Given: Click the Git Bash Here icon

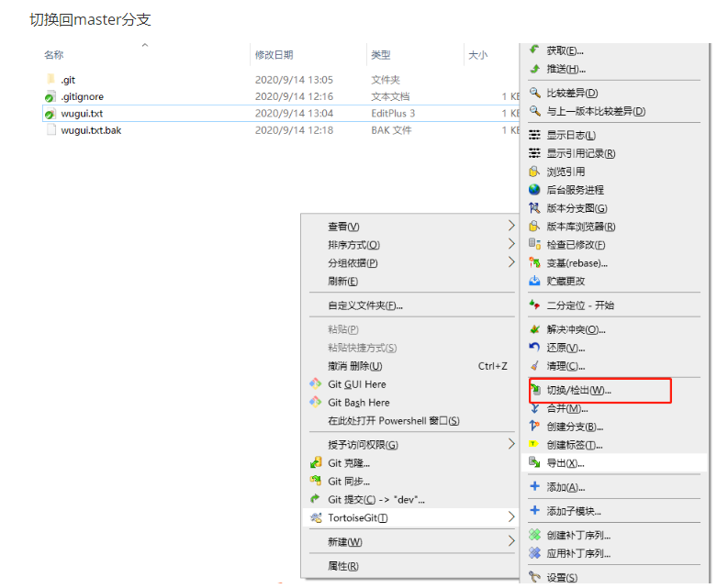Looking at the screenshot, I should coord(316,402).
